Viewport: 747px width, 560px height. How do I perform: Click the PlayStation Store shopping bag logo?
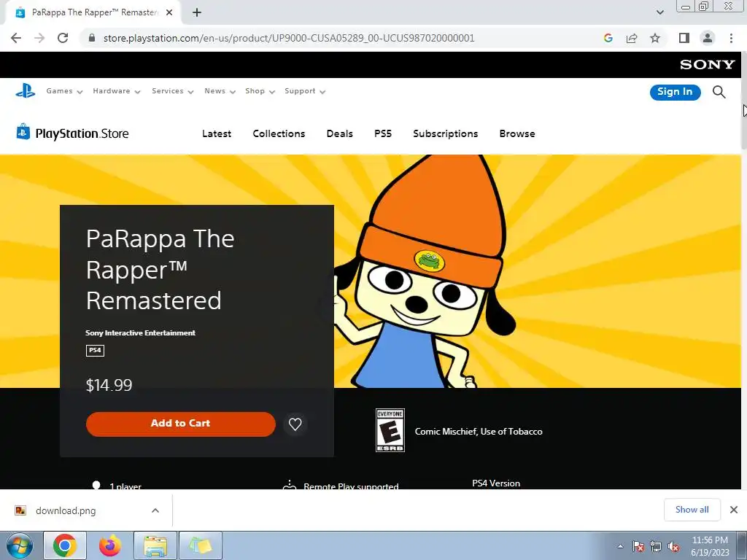click(23, 132)
